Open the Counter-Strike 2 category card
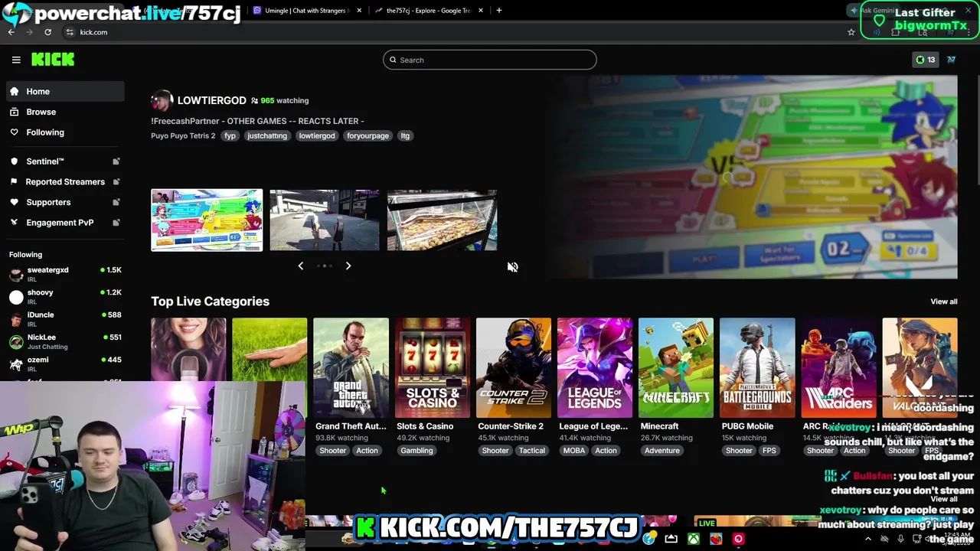The height and width of the screenshot is (551, 980). tap(513, 368)
